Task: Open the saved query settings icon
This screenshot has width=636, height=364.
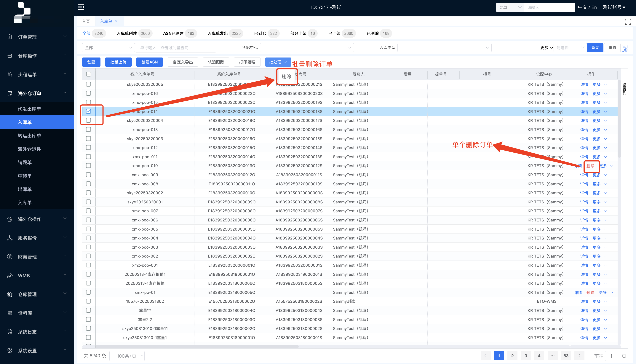Action: coord(624,48)
